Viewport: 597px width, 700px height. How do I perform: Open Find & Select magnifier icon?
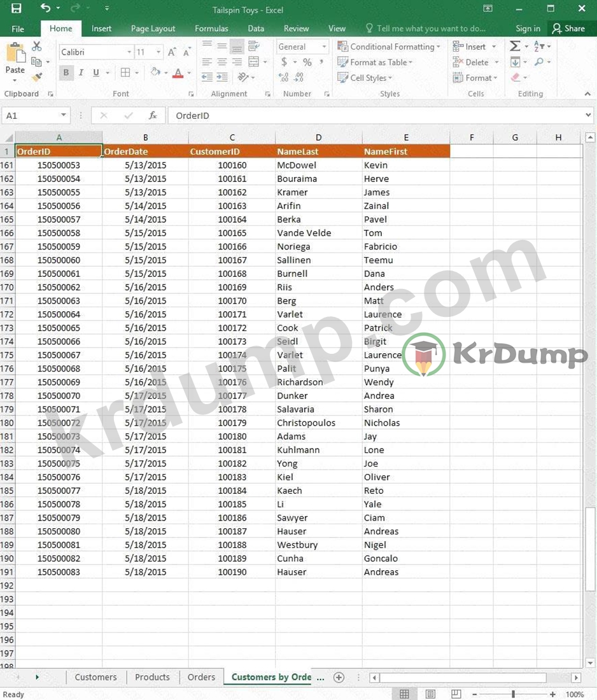pyautogui.click(x=539, y=62)
